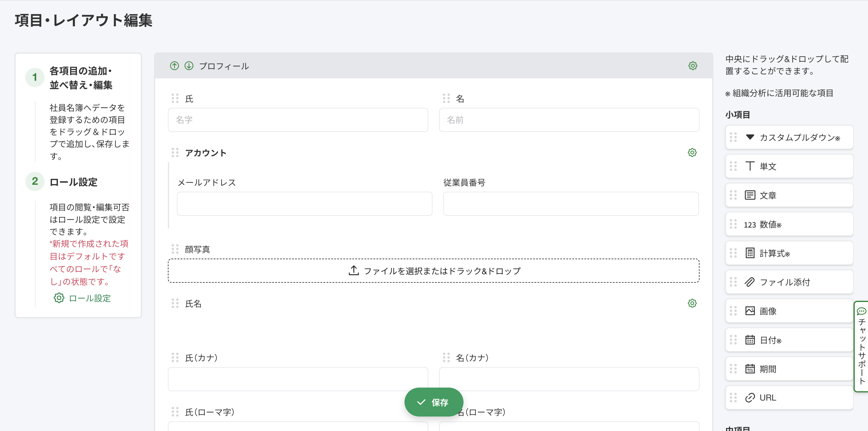Open the チャットサポート side tab
This screenshot has height=431, width=868.
point(861,346)
